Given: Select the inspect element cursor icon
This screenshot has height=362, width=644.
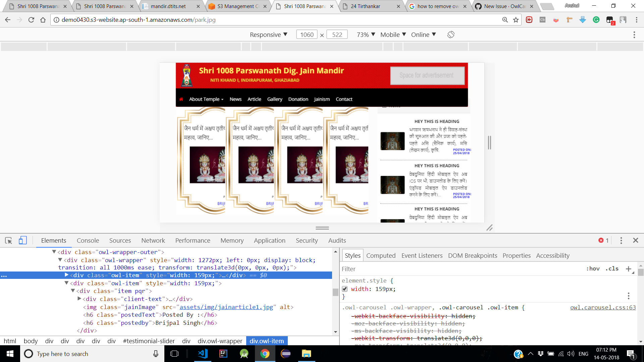Looking at the screenshot, I should click(x=8, y=240).
